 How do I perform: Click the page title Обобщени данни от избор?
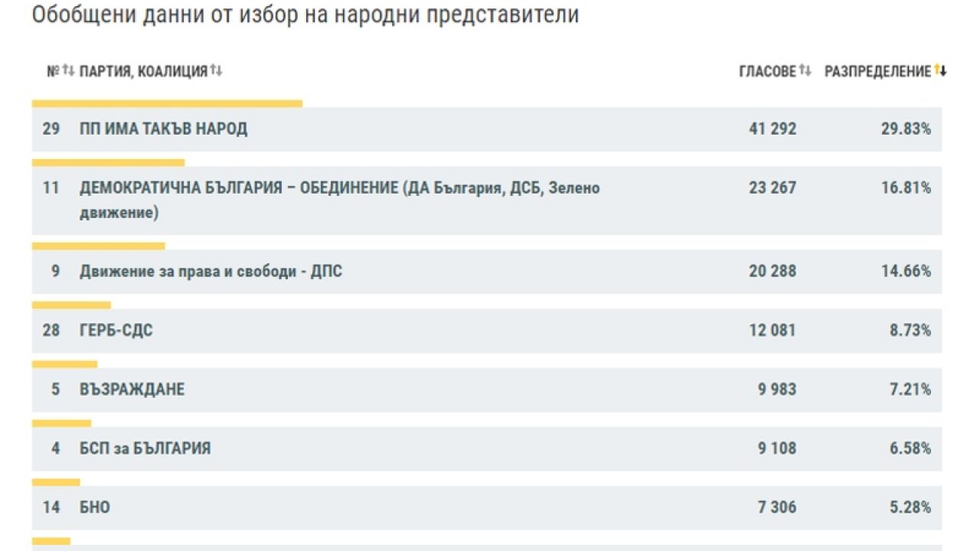tap(305, 15)
